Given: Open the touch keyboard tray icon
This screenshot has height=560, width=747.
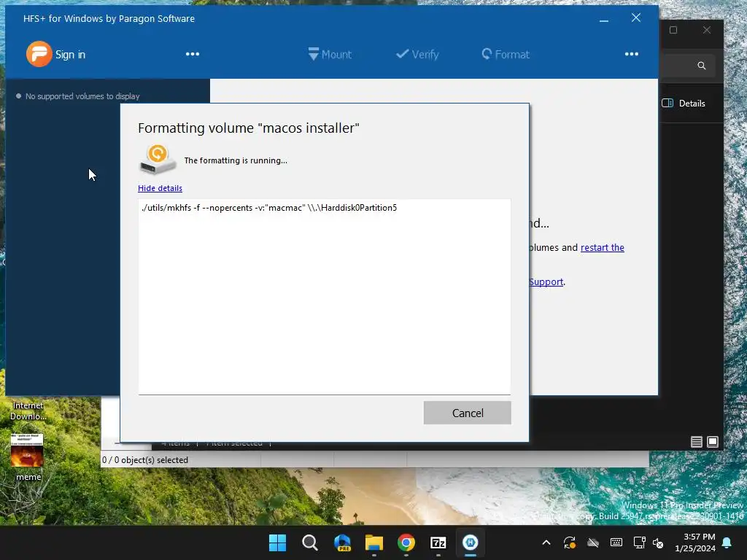Looking at the screenshot, I should tap(616, 542).
